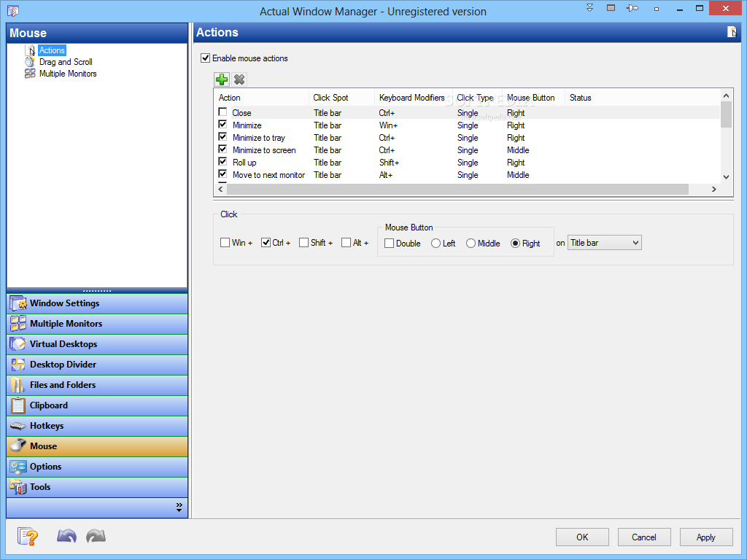Screen dimensions: 747x560
Task: Open Files and Folders section
Action: [97, 385]
